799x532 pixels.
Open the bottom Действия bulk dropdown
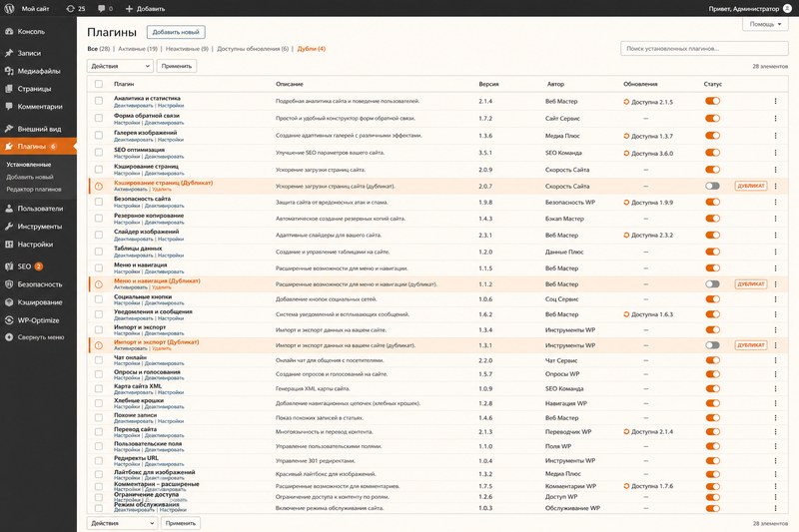(122, 523)
